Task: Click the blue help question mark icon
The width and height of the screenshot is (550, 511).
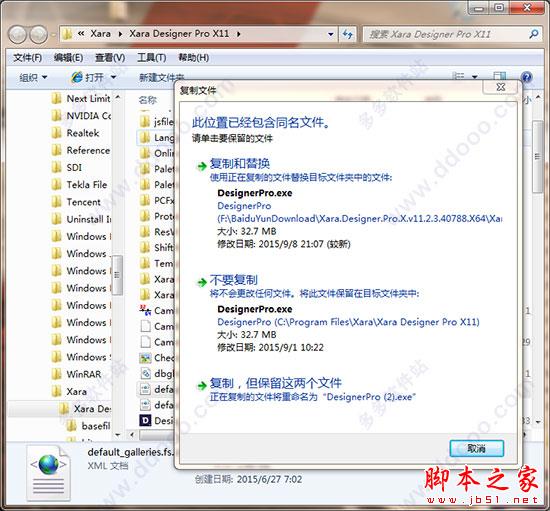Action: point(526,77)
